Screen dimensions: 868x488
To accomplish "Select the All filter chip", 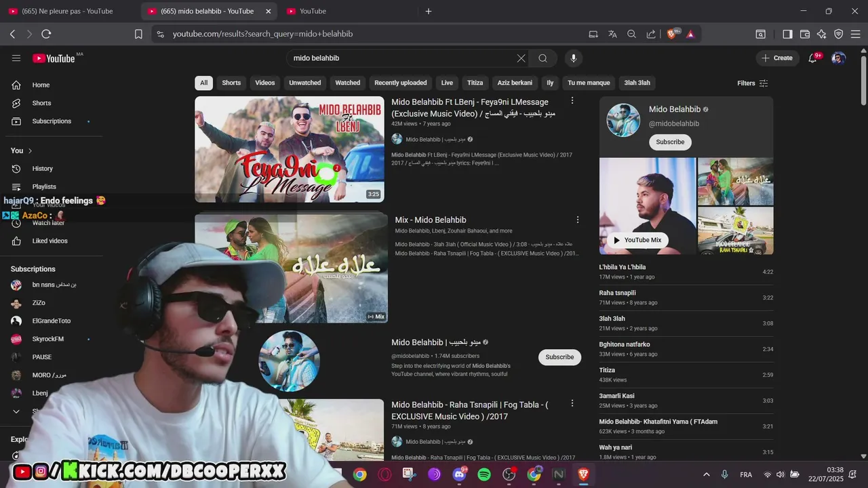I will click(203, 83).
